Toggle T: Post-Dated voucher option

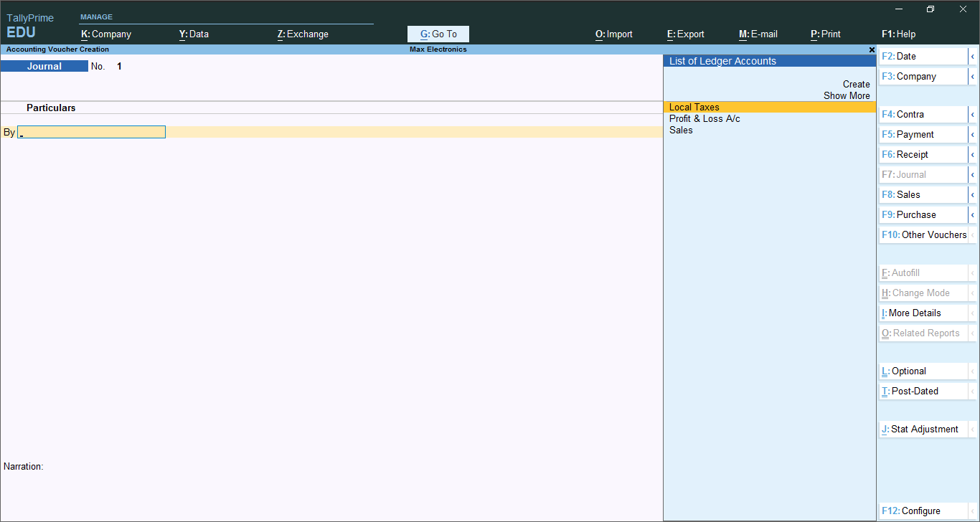[x=923, y=391]
